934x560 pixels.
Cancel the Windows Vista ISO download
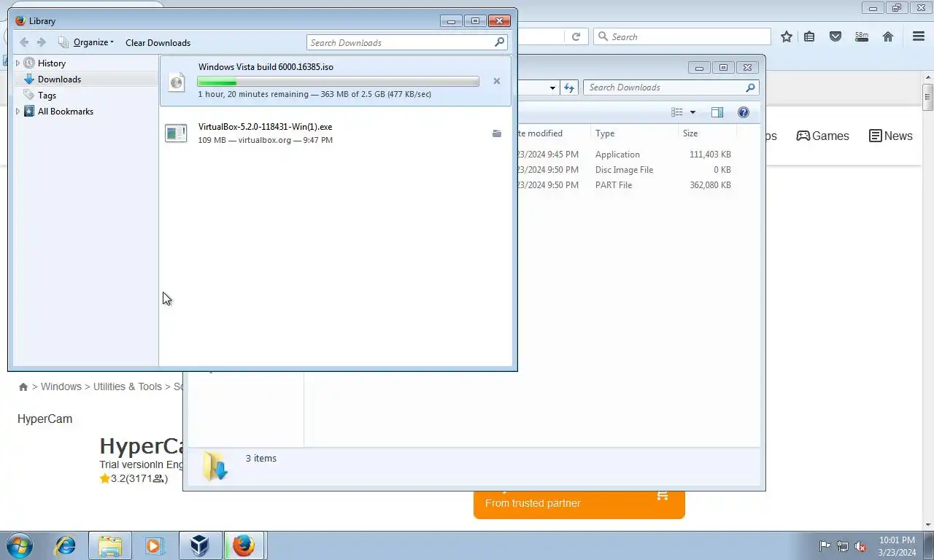click(497, 81)
